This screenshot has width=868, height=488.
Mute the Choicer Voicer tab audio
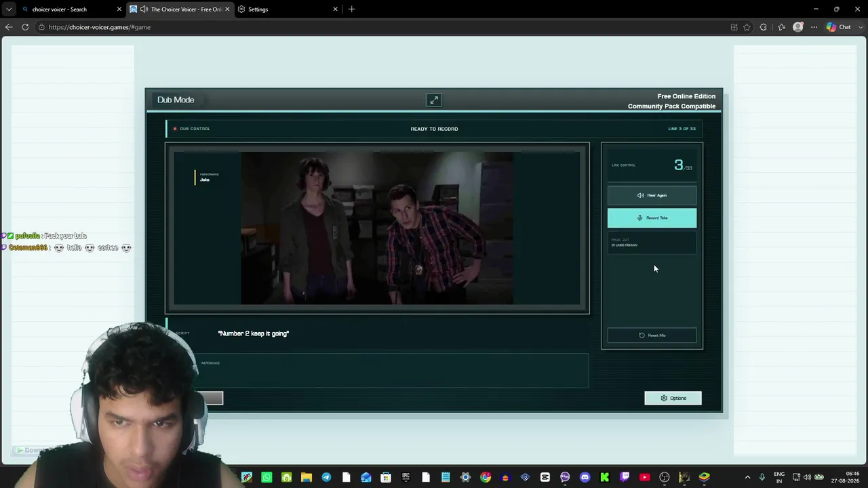[x=144, y=9]
